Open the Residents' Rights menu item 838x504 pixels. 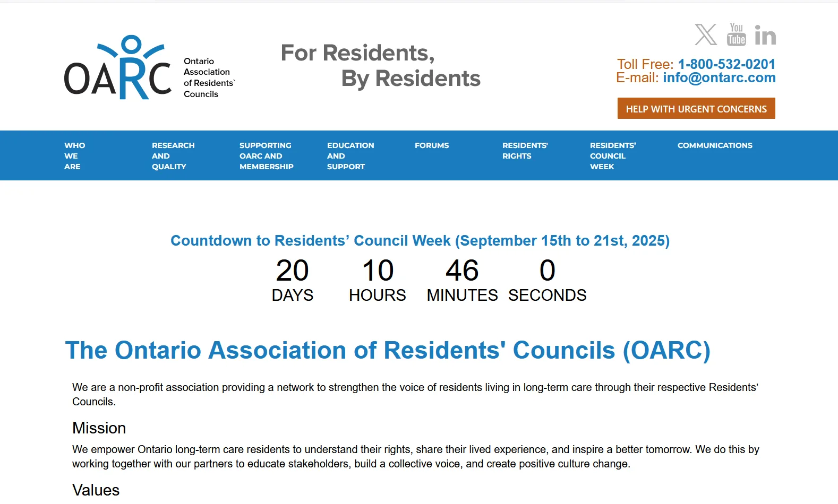525,151
